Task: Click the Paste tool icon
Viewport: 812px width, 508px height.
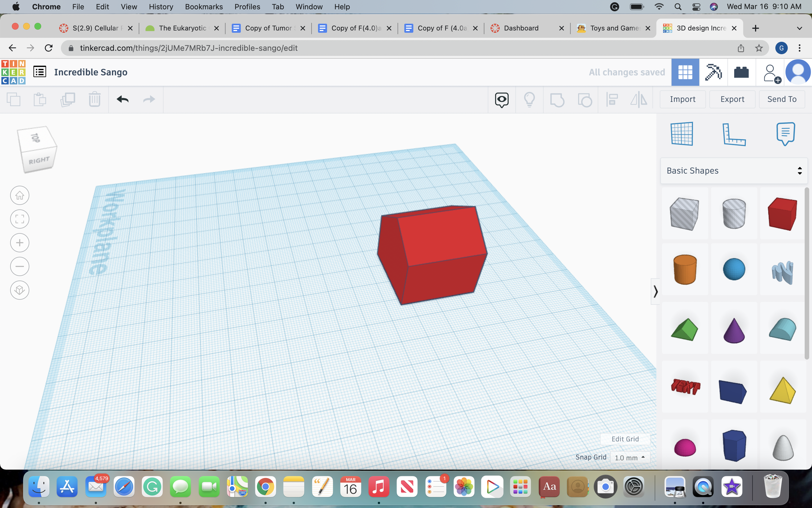Action: click(x=40, y=99)
